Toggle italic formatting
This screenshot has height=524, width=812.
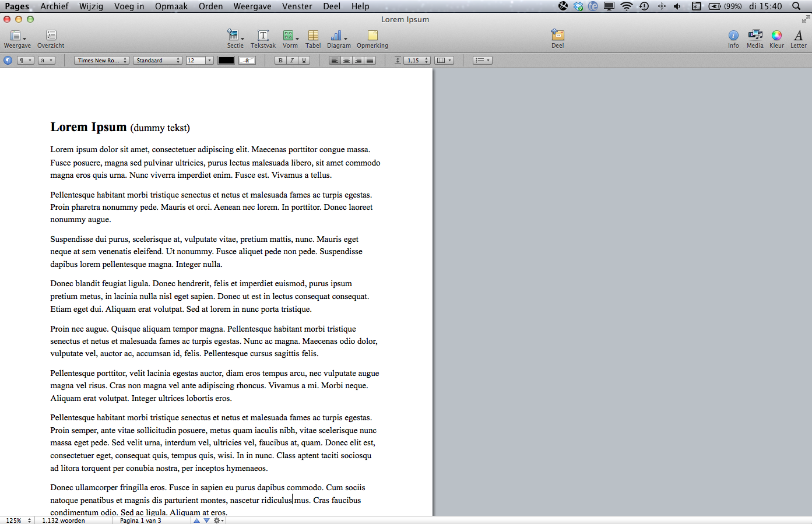(x=292, y=60)
